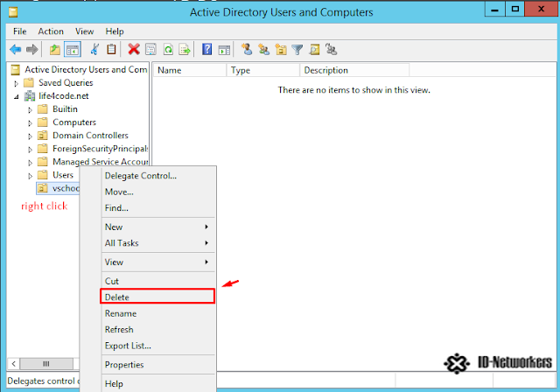This screenshot has width=560, height=392.
Task: Choose Delete from context menu
Action: 157,297
